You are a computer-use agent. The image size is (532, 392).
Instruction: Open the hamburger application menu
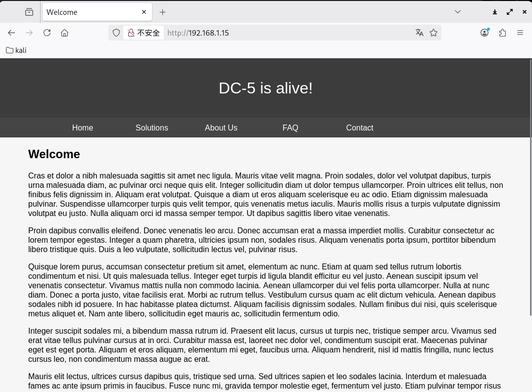point(520,33)
